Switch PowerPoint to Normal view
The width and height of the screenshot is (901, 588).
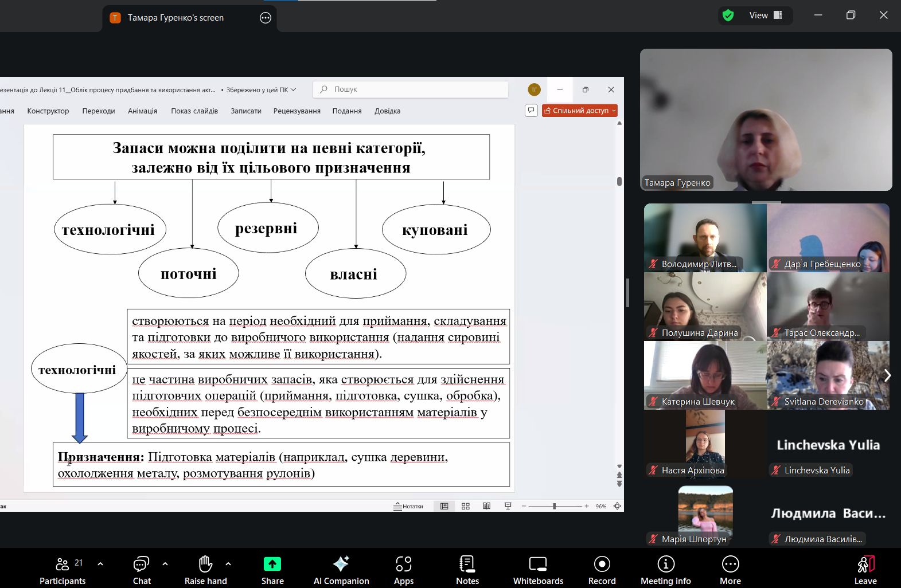444,506
